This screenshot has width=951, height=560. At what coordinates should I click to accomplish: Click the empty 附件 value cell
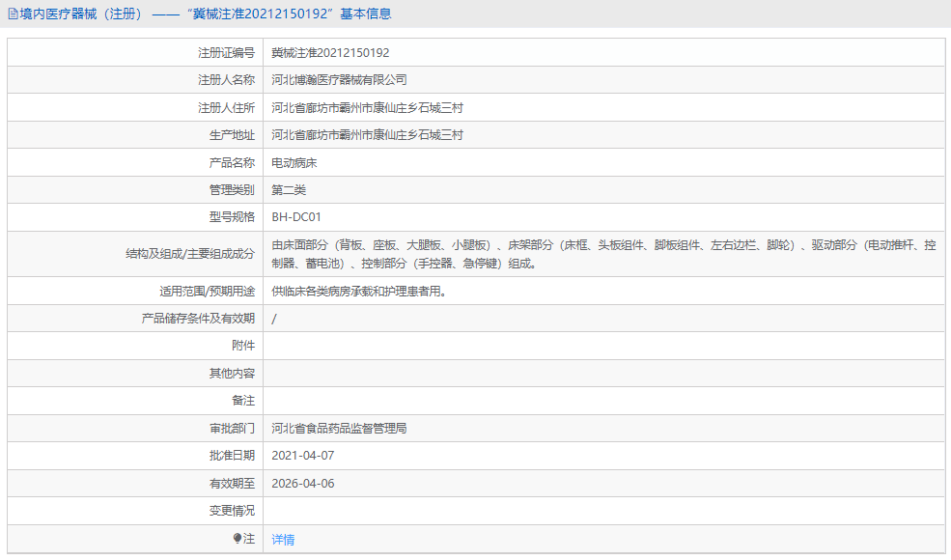[483, 345]
